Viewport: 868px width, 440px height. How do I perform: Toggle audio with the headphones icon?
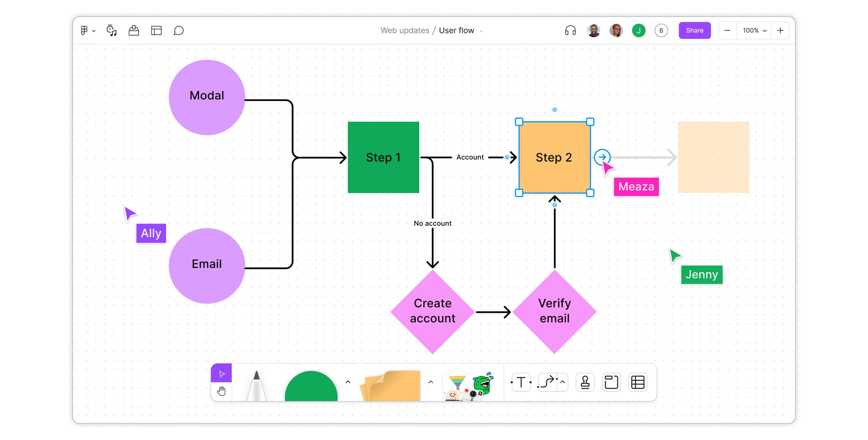click(570, 30)
